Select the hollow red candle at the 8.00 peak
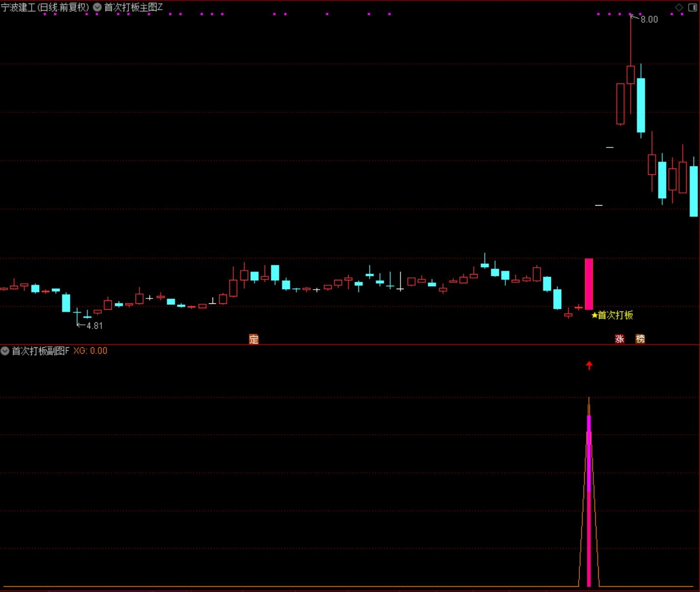 pos(631,75)
